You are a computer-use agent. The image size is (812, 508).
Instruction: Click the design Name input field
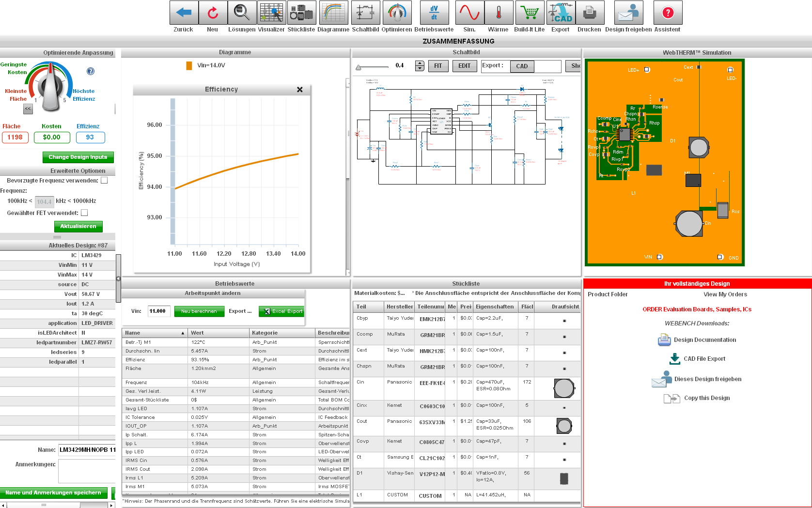87,450
